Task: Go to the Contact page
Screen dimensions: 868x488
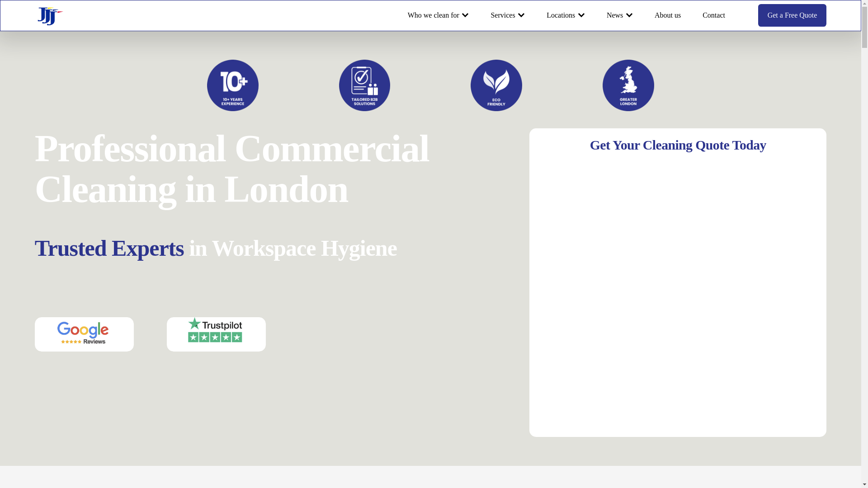Action: [x=714, y=15]
